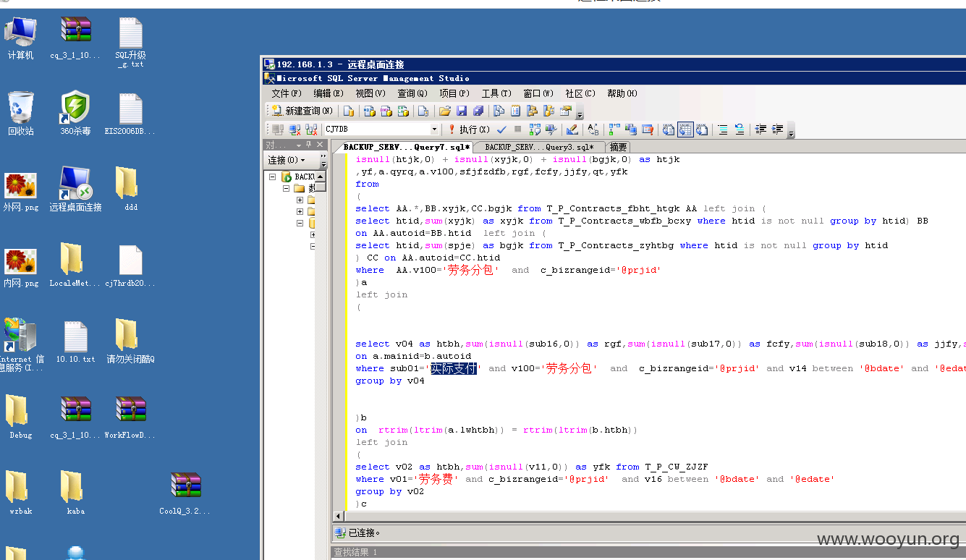Image resolution: width=966 pixels, height=560 pixels.
Task: Open the Help (帮助) menu
Action: tap(622, 93)
